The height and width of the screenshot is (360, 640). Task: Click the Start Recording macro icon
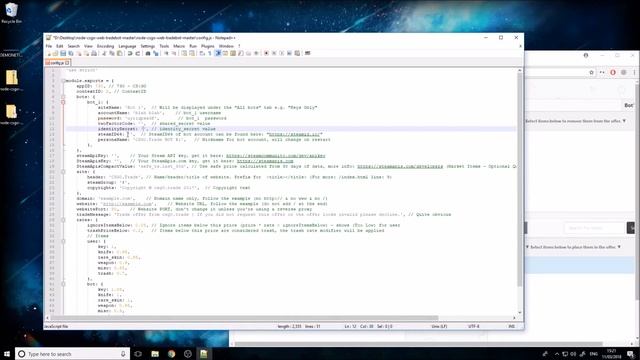tap(266, 53)
